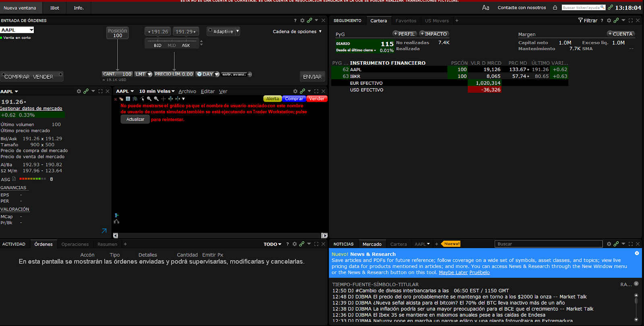
Task: Open chart Editar menu
Action: (208, 91)
